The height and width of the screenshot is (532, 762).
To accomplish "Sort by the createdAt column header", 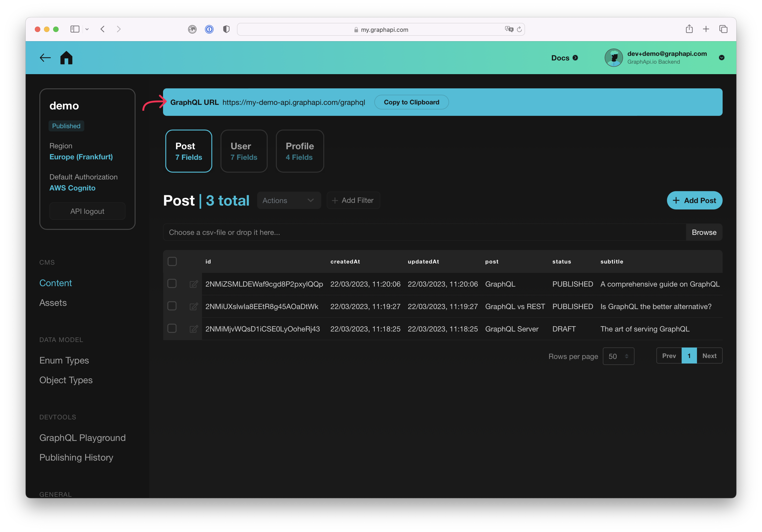I will point(345,262).
